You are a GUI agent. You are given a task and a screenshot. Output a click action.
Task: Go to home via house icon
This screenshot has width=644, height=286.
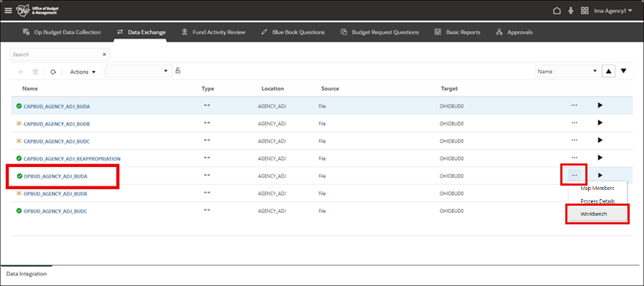click(x=557, y=11)
